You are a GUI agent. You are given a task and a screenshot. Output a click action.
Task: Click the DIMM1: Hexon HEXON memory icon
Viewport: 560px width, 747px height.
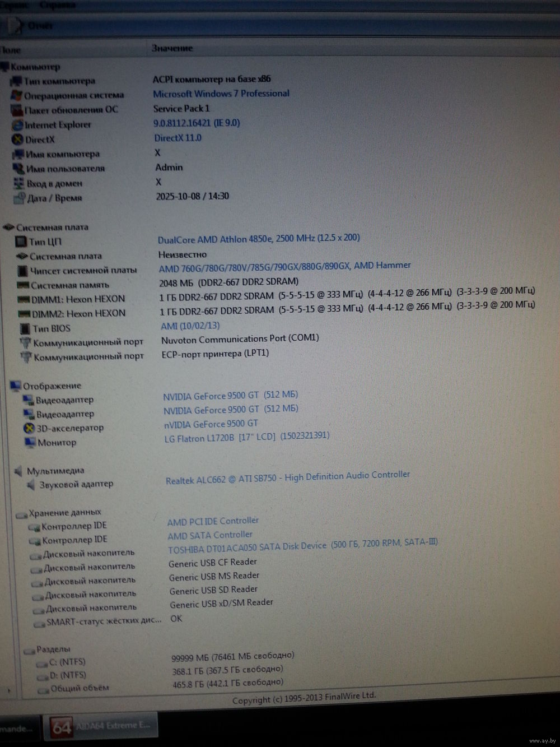[23, 299]
